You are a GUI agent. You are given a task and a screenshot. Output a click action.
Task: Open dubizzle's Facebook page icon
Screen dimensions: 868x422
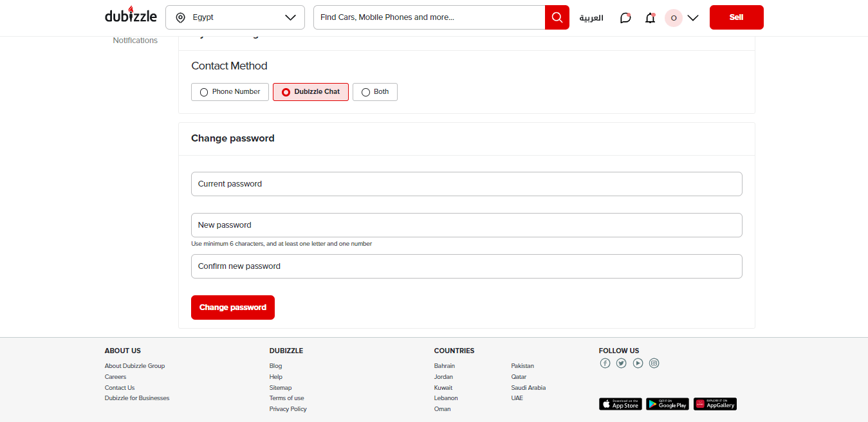605,363
